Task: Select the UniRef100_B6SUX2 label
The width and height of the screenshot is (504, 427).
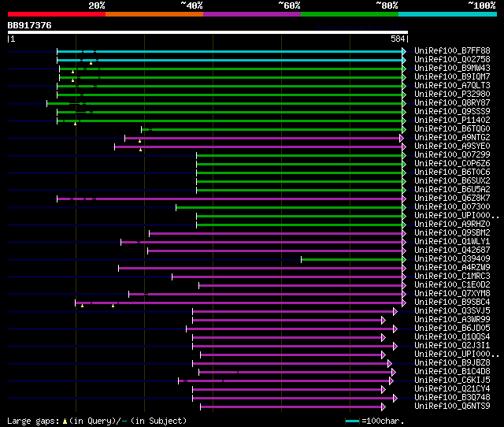Action: [452, 181]
